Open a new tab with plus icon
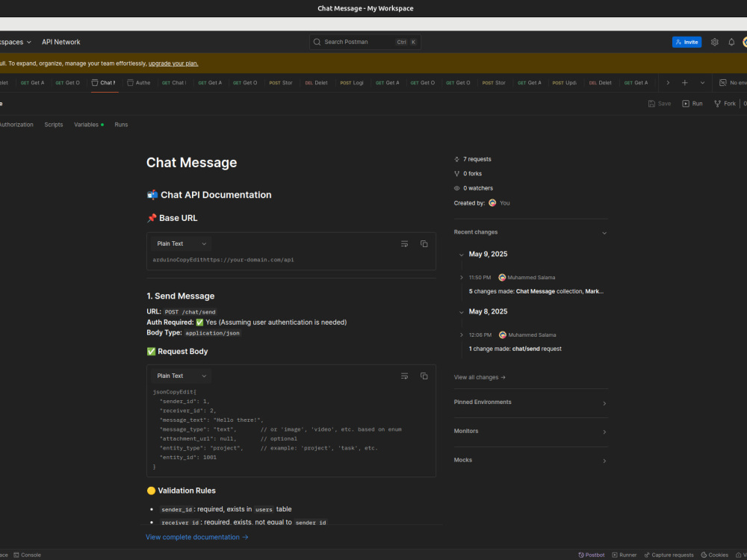This screenshot has height=560, width=747. 684,82
